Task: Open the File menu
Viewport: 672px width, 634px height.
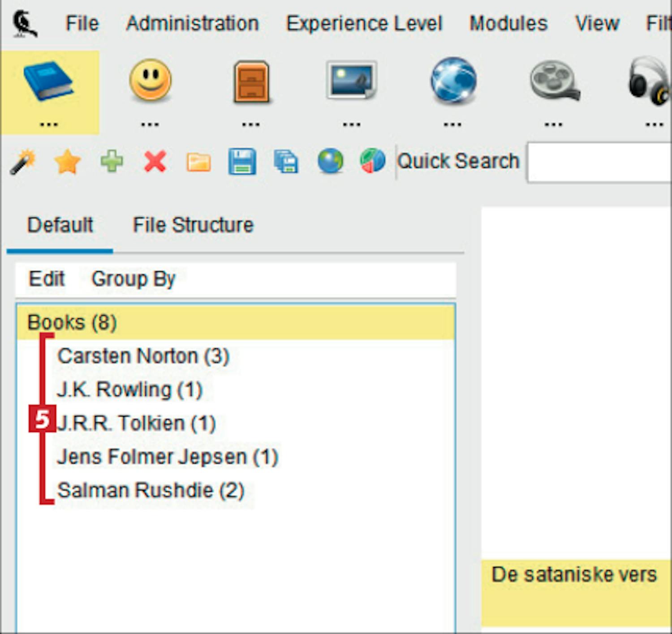Action: [x=82, y=23]
